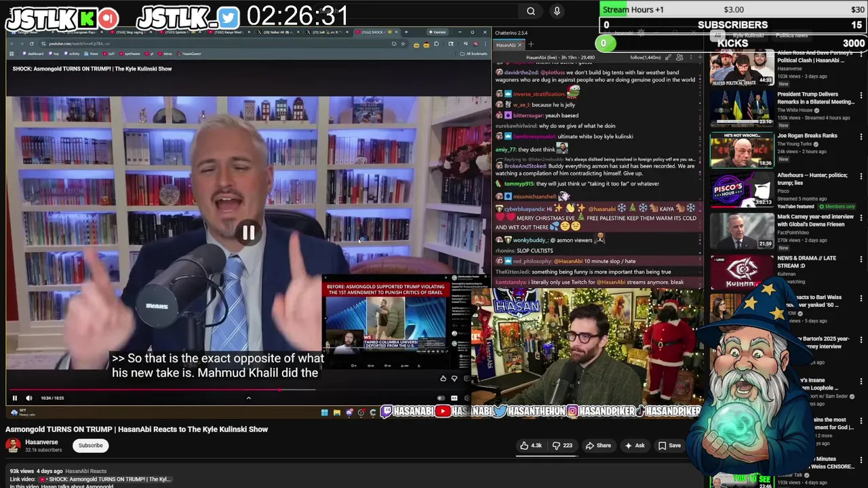Open President Trump Delivers Remarks video thumbnail

pyautogui.click(x=742, y=108)
